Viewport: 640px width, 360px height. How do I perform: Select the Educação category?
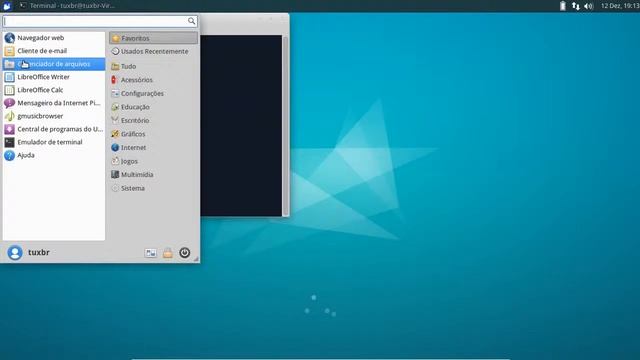pos(153,107)
